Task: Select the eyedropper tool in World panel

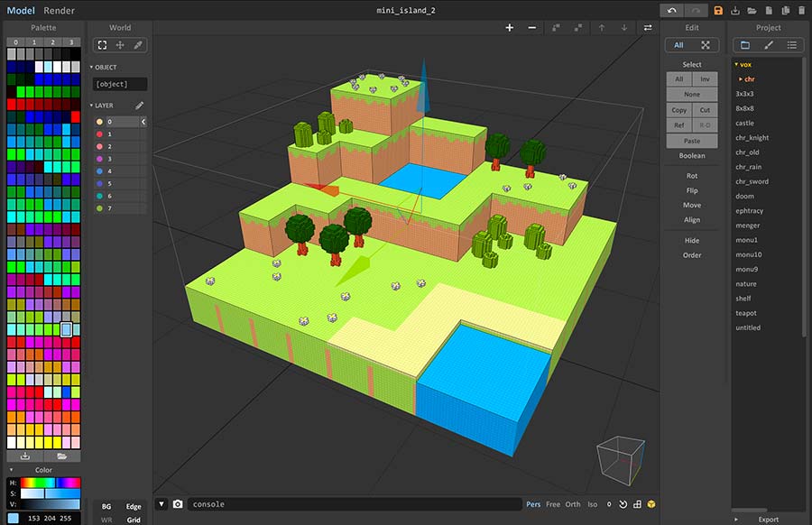Action: pyautogui.click(x=138, y=44)
